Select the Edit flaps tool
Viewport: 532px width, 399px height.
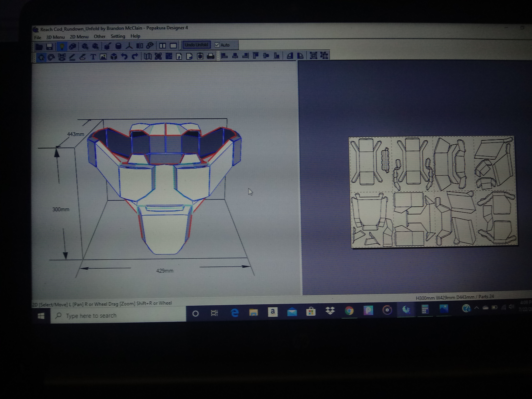coord(72,57)
